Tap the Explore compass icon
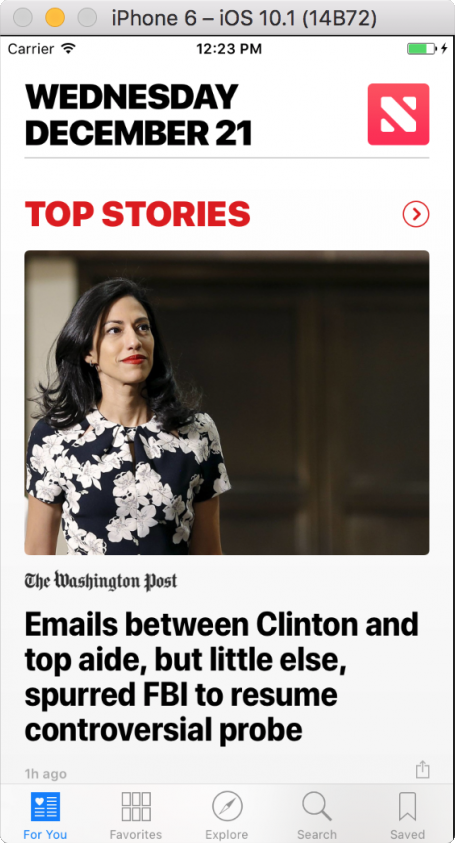 [x=227, y=806]
